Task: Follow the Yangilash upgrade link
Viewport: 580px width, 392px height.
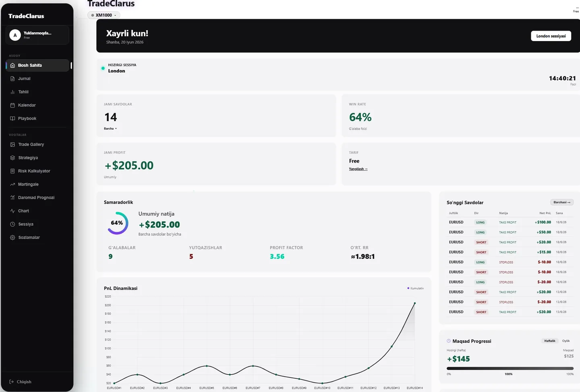Action: [358, 169]
